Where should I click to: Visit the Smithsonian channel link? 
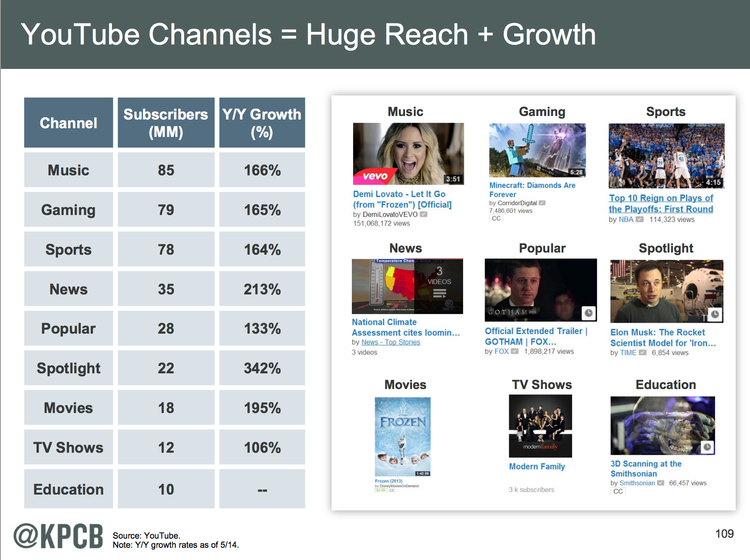point(637,483)
